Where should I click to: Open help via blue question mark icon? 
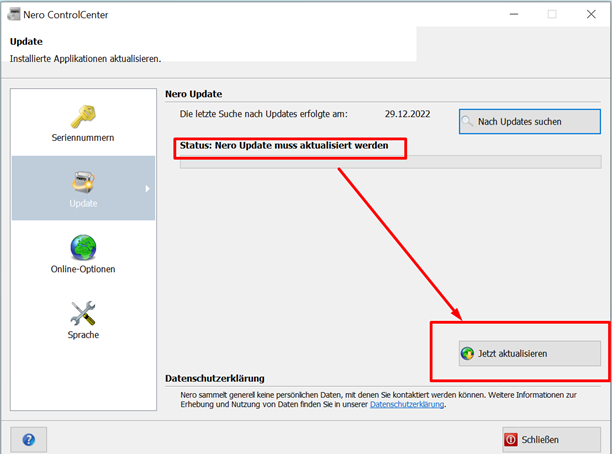coord(29,439)
